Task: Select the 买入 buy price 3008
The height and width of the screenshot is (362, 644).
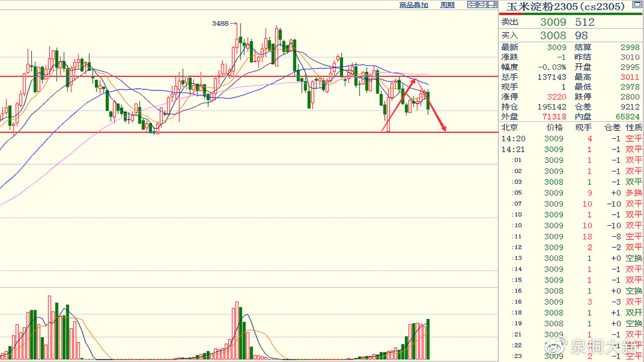Action: [553, 36]
